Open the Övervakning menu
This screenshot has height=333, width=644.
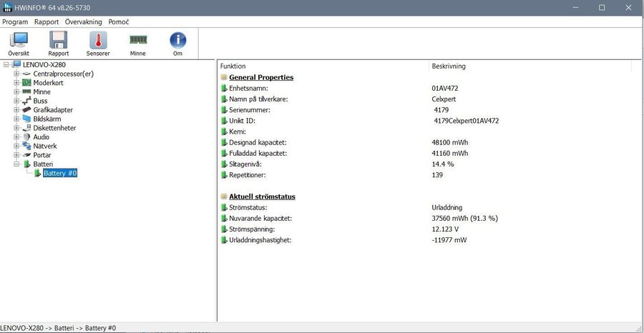point(84,22)
